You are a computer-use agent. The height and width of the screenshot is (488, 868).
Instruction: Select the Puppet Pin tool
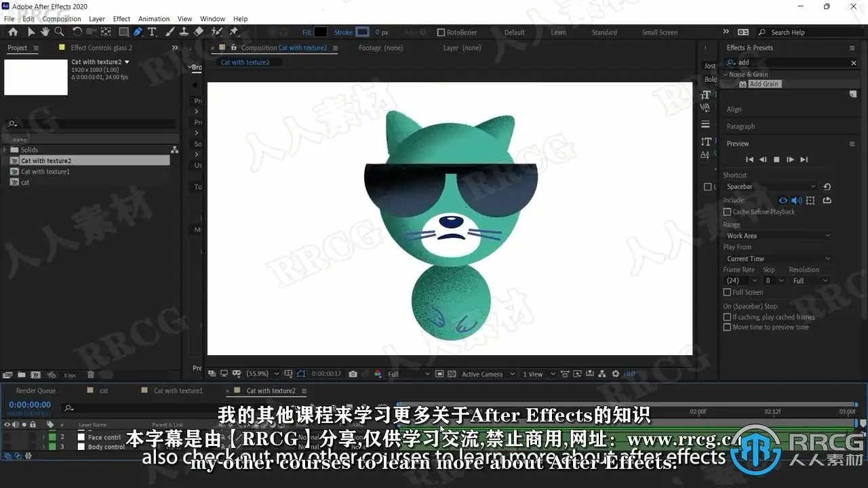[x=234, y=32]
